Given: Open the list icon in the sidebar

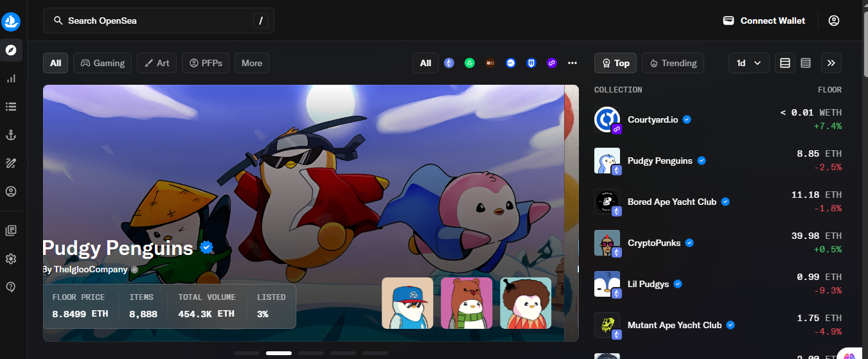Looking at the screenshot, I should click(11, 107).
